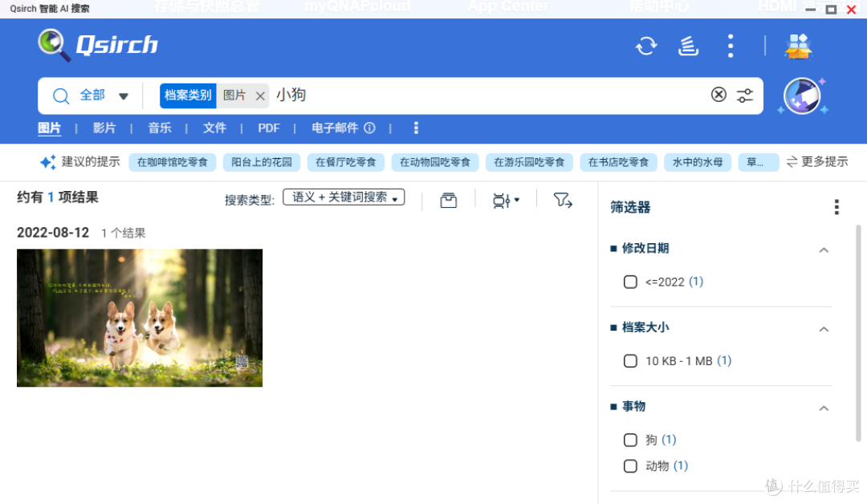Viewport: 867px width, 504px height.
Task: Click the 2022-08-12 date group heading
Action: pos(52,233)
